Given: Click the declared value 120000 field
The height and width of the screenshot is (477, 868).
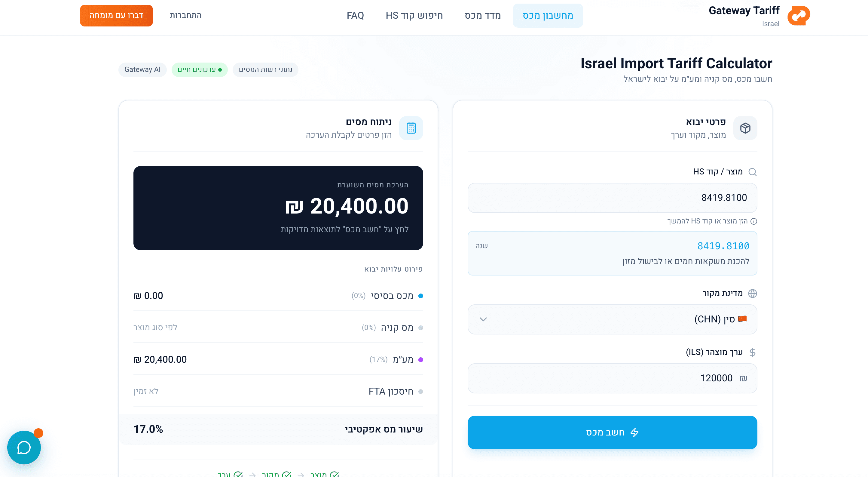Looking at the screenshot, I should (x=612, y=378).
